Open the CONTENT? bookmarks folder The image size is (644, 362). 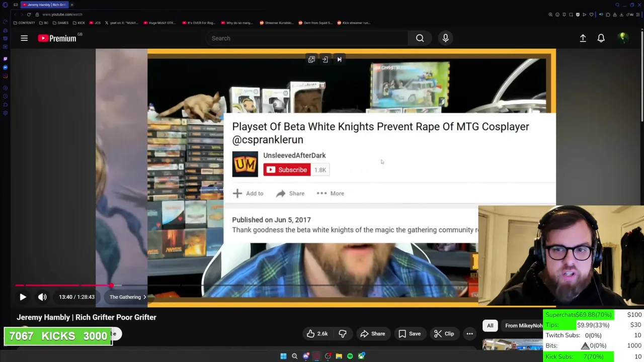click(x=24, y=23)
